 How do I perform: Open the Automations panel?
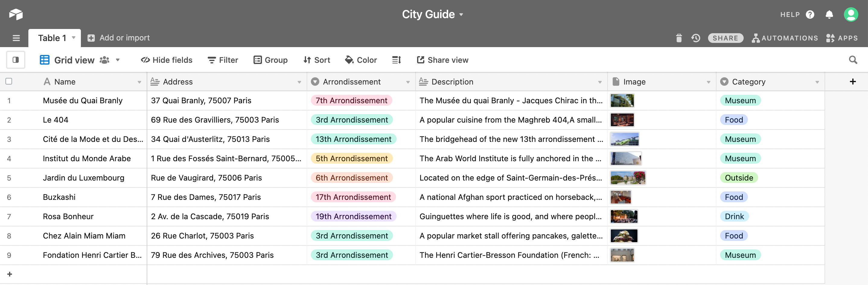coord(785,38)
